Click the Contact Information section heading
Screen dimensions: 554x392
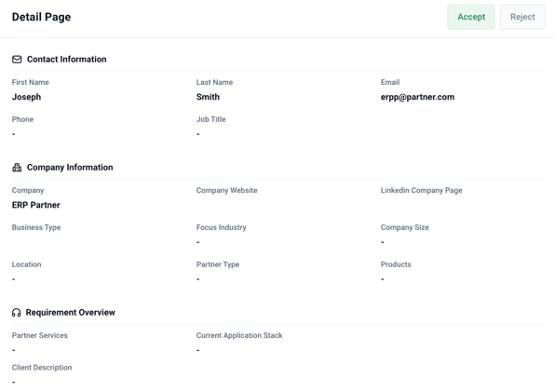66,60
